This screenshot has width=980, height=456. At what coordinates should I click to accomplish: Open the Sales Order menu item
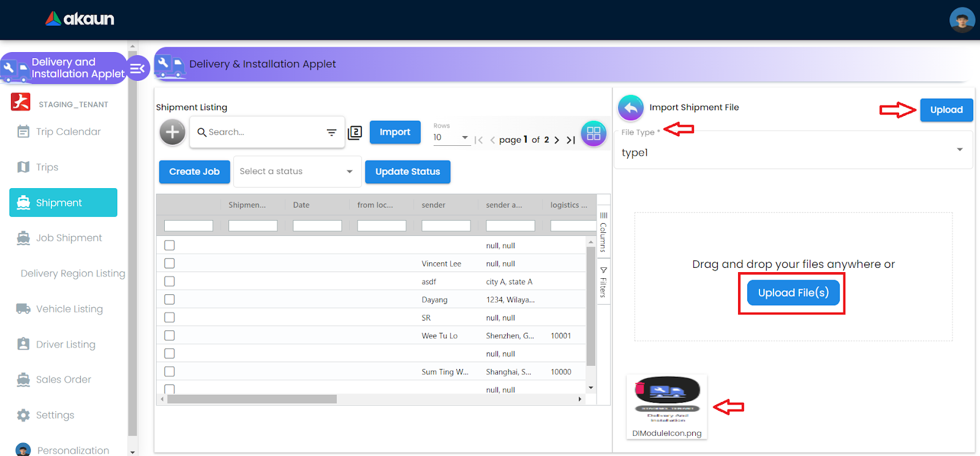click(63, 379)
